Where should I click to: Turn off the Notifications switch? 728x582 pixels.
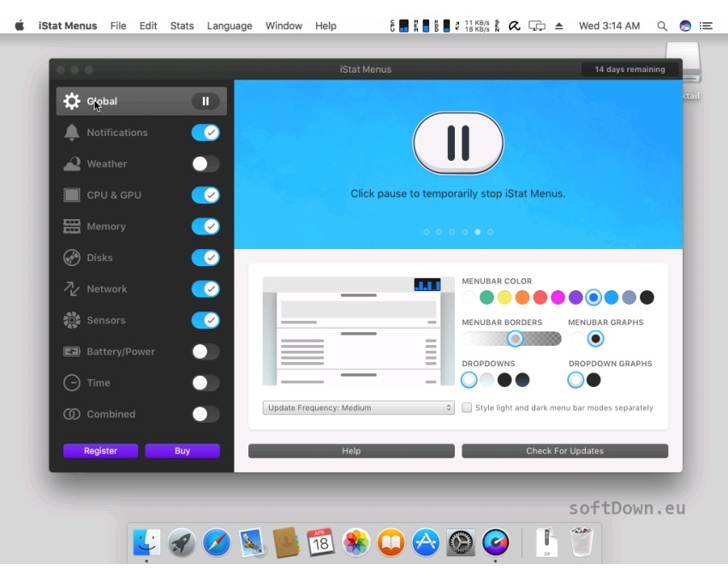click(206, 133)
